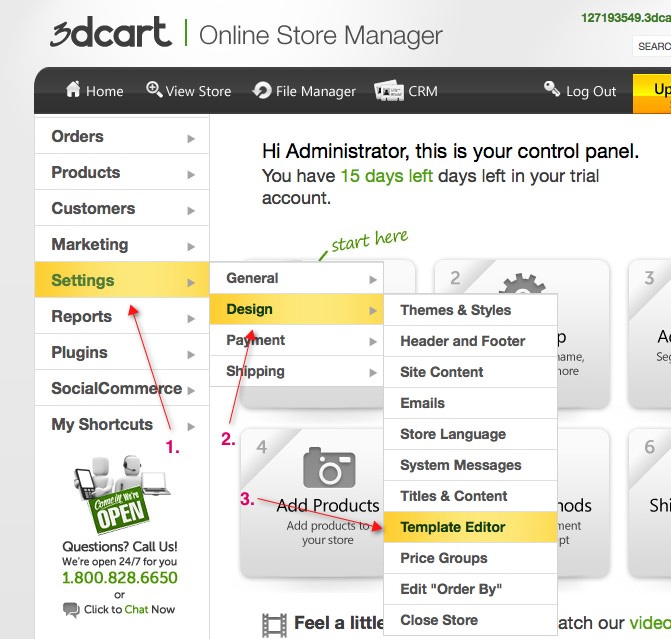Click the Home house icon
The width and height of the screenshot is (671, 639).
[73, 90]
